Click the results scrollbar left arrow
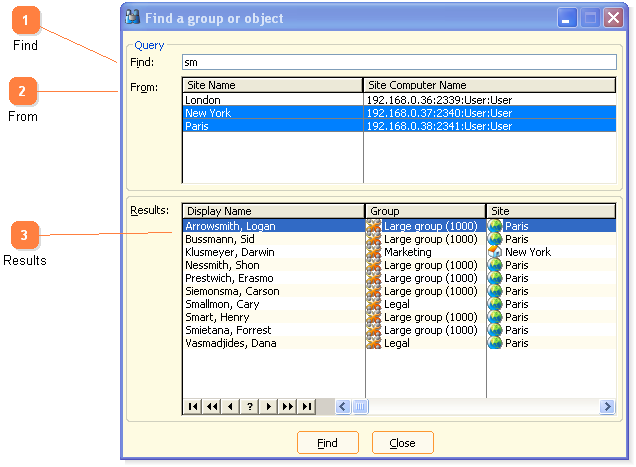Screen dimensions: 636x467 tap(343, 406)
